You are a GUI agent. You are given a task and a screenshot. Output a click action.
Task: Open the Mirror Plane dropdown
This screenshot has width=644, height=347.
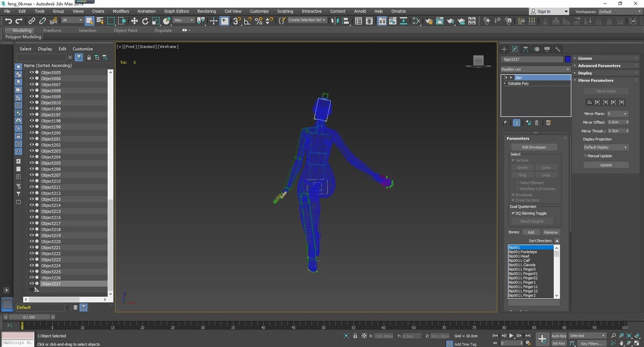coord(617,114)
